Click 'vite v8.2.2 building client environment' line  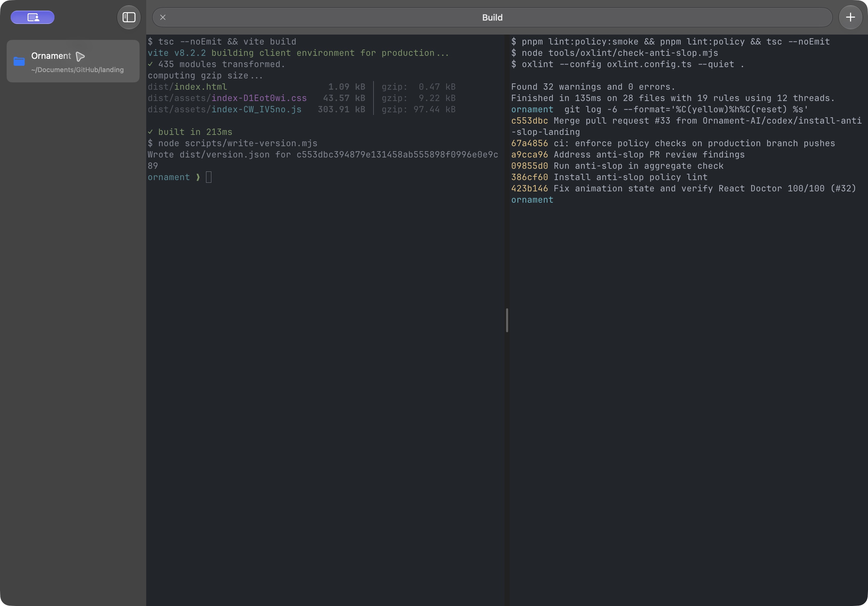[298, 53]
